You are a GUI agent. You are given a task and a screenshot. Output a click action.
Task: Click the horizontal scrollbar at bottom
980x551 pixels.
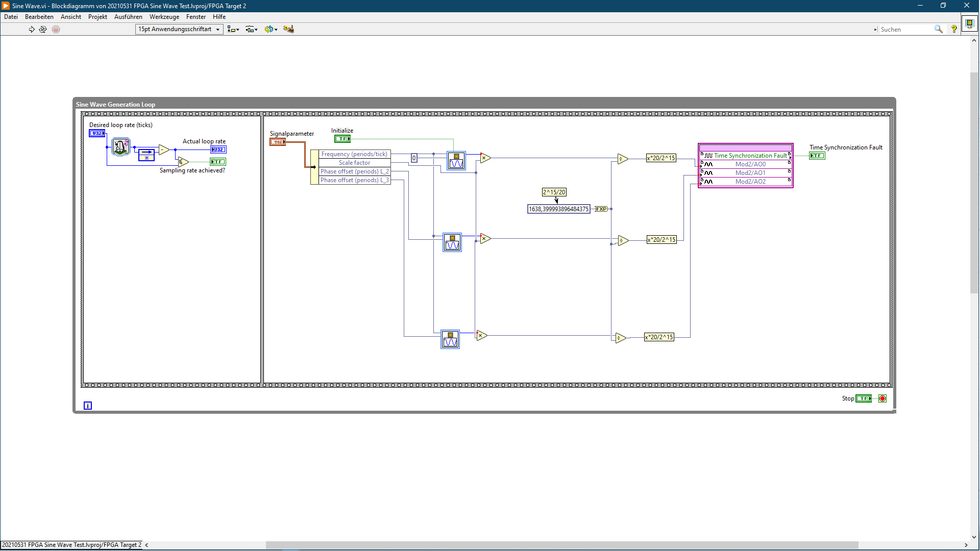pyautogui.click(x=561, y=545)
